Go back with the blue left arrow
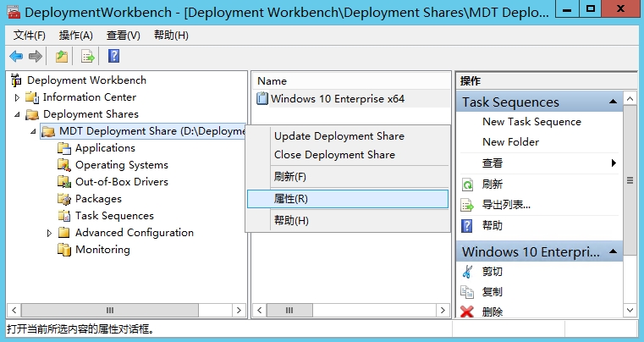 [x=16, y=57]
